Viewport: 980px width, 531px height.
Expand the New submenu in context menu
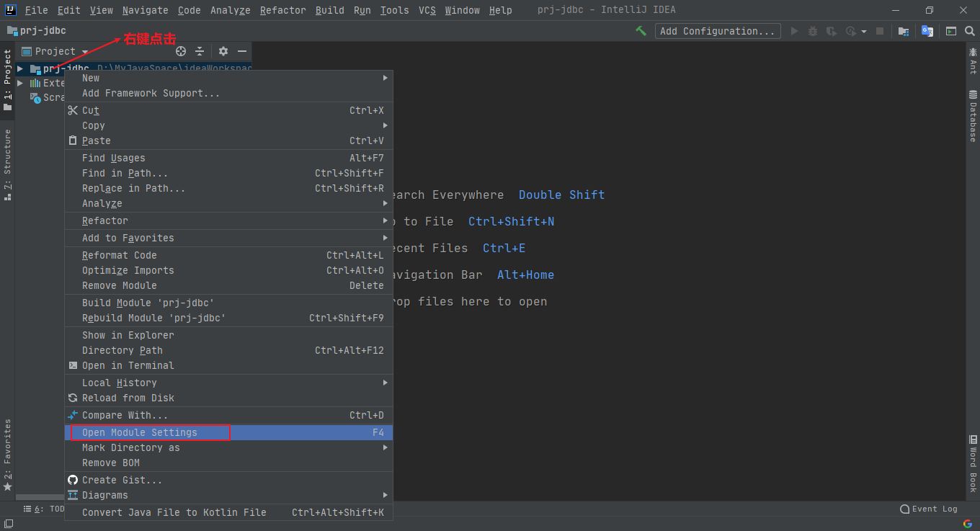(x=386, y=78)
